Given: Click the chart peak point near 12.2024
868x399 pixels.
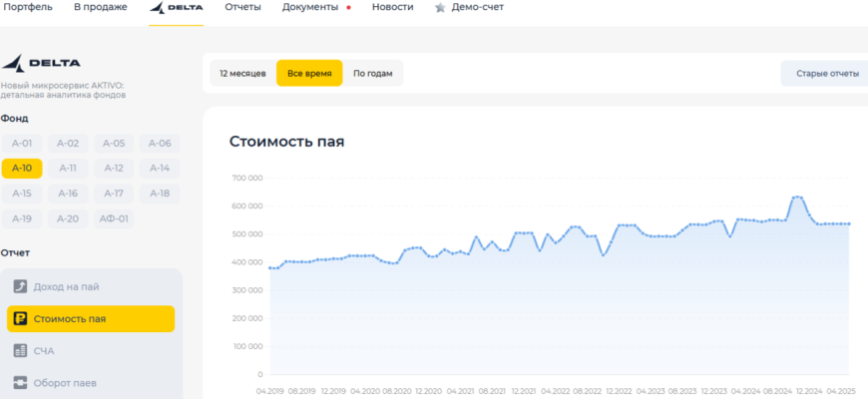Looking at the screenshot, I should pos(796,198).
